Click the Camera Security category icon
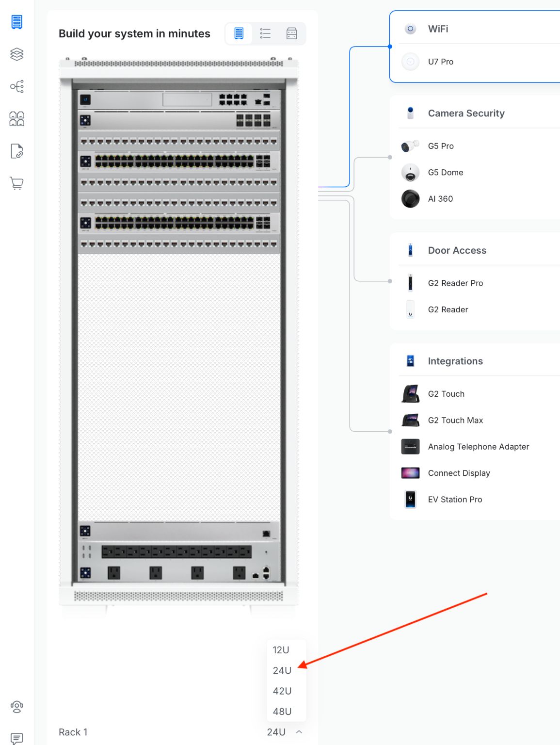This screenshot has height=745, width=560. (410, 113)
